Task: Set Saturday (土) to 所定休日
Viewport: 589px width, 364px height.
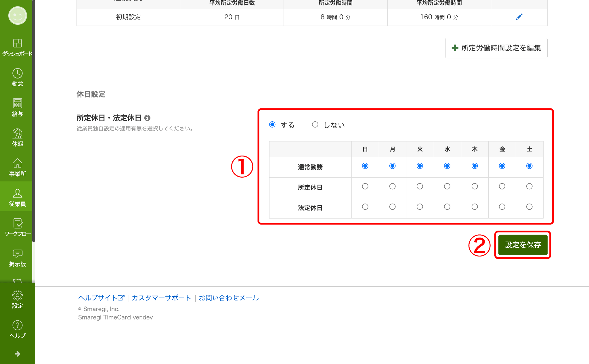Action: coord(529,186)
